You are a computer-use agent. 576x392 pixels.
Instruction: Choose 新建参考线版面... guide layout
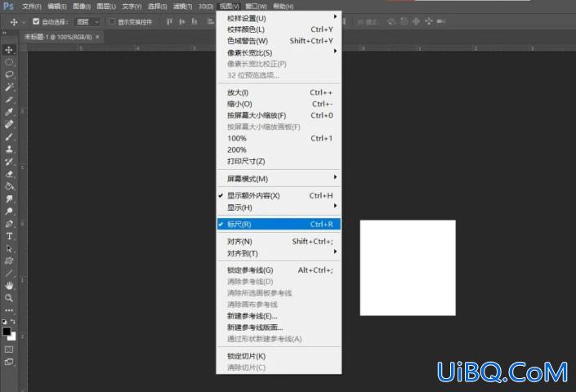point(279,327)
